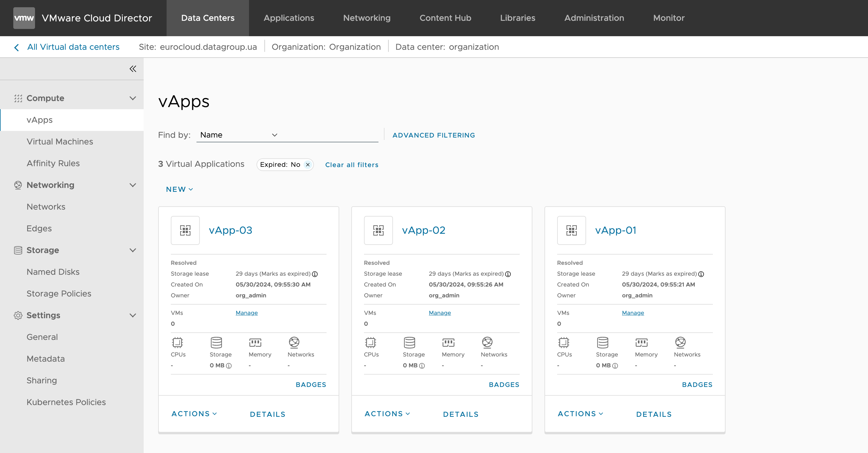Screen dimensions: 868x453
Task: Click the Networks globe icon on vApp-01
Action: 680,343
